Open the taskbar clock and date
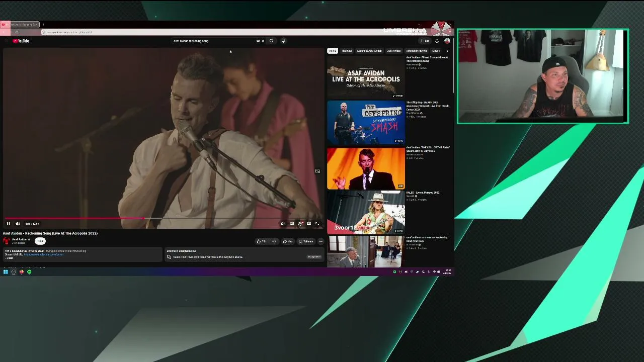 [448, 272]
